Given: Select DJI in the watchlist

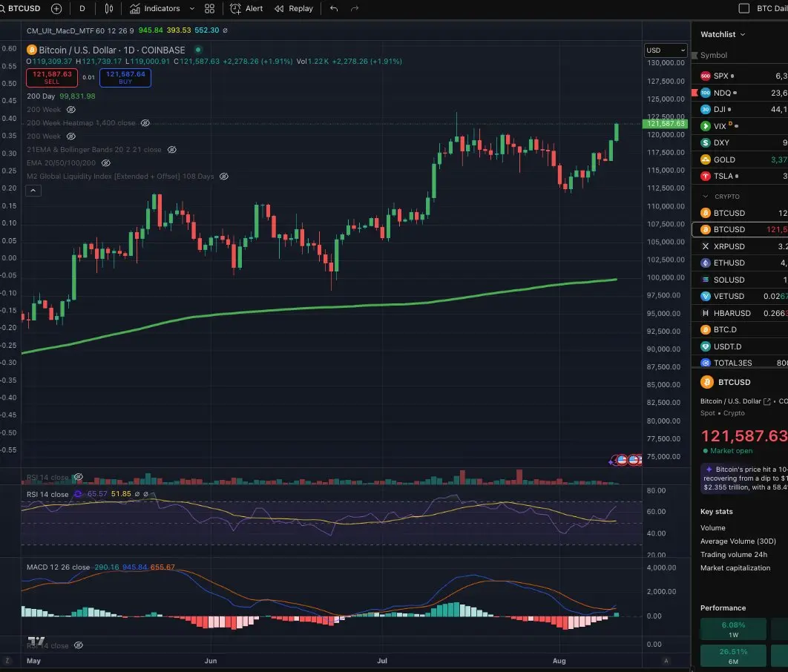Looking at the screenshot, I should click(740, 109).
